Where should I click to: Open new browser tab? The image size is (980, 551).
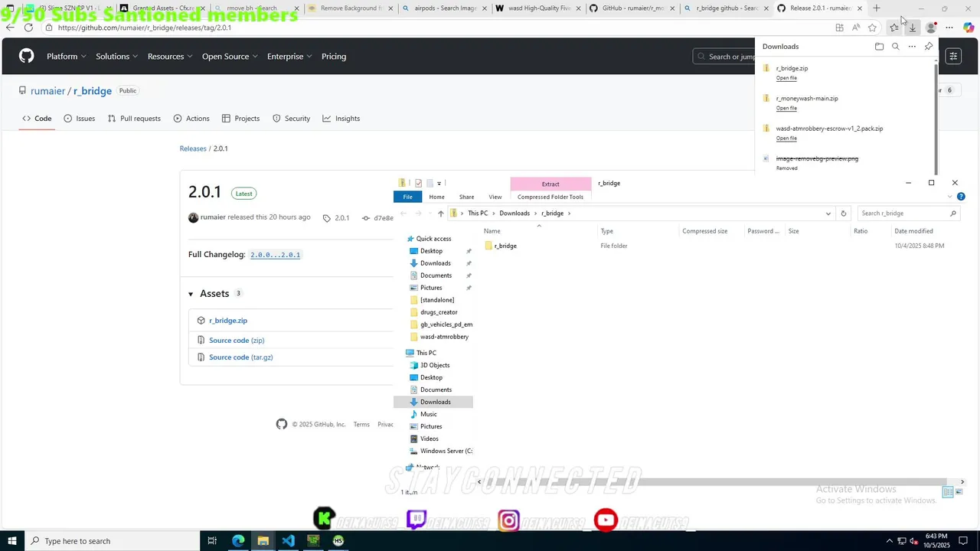point(877,8)
